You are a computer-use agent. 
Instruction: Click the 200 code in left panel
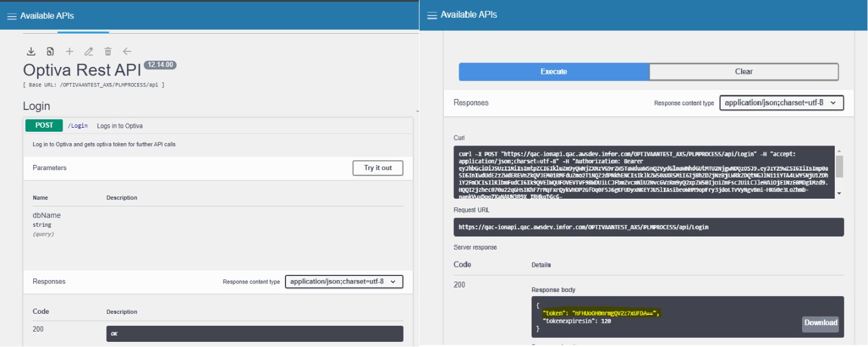click(38, 329)
